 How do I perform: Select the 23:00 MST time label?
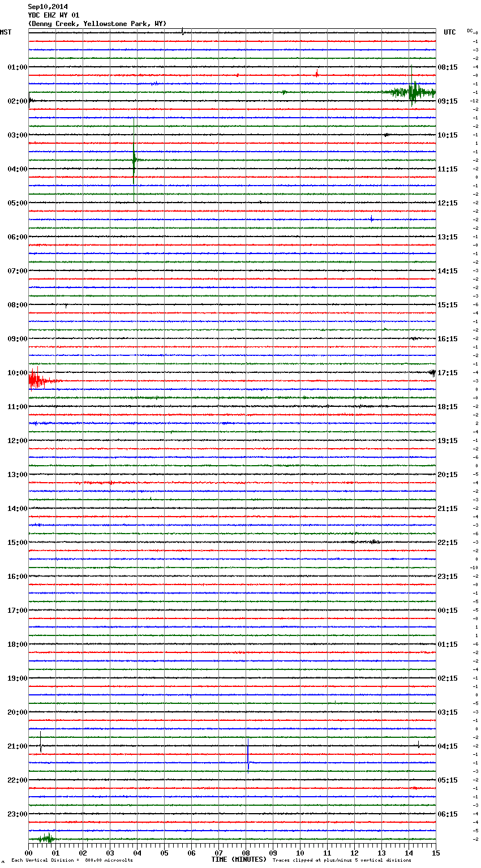pos(17,814)
